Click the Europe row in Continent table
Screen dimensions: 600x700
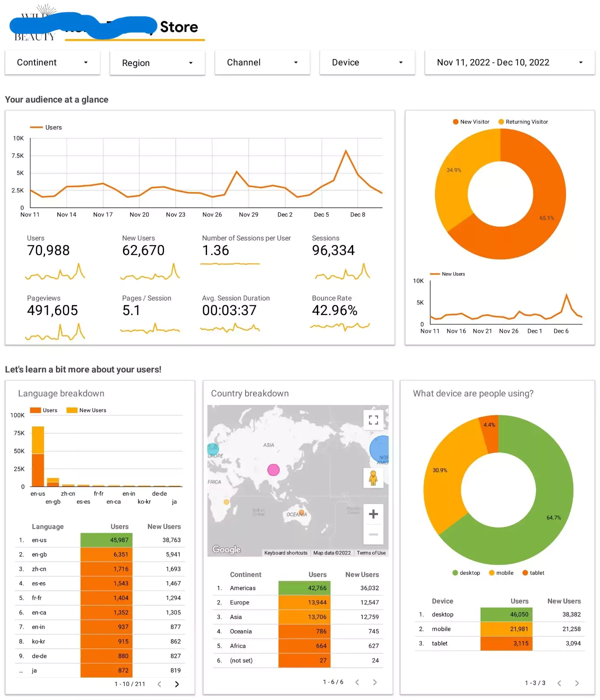tap(298, 603)
